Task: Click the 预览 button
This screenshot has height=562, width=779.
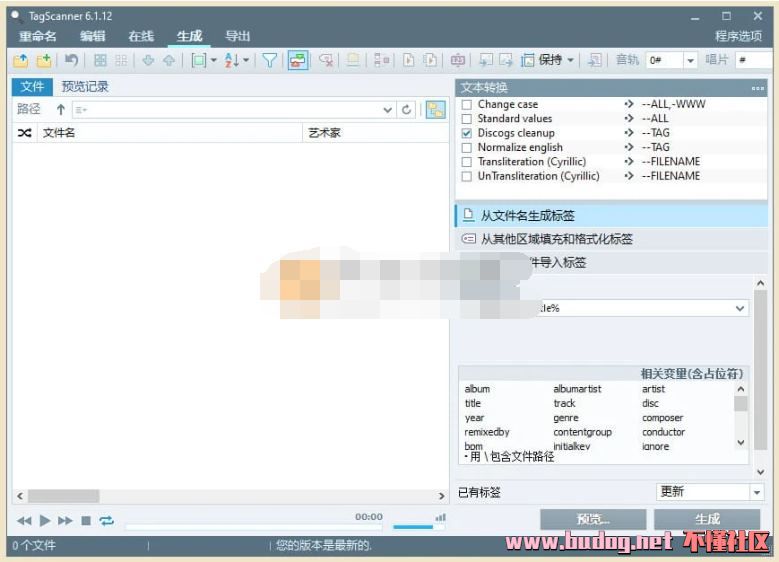Action: (593, 519)
